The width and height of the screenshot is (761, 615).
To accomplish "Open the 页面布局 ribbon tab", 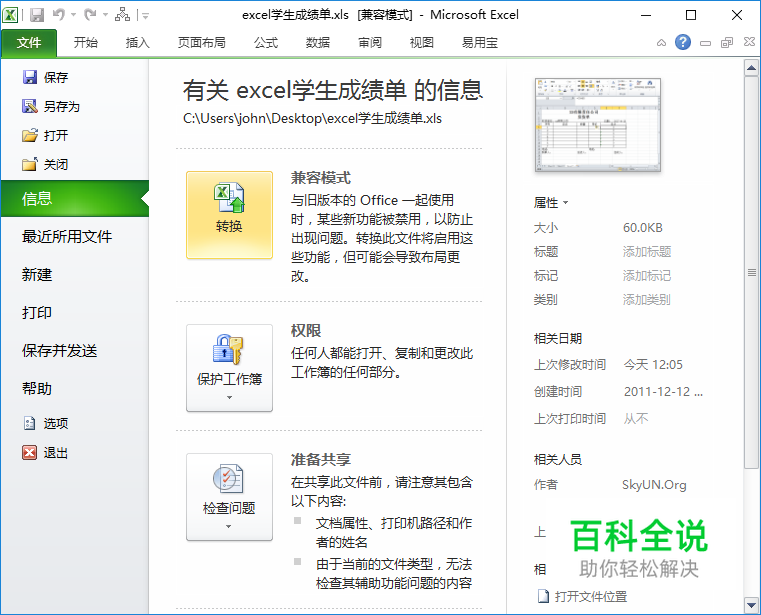I will [201, 43].
